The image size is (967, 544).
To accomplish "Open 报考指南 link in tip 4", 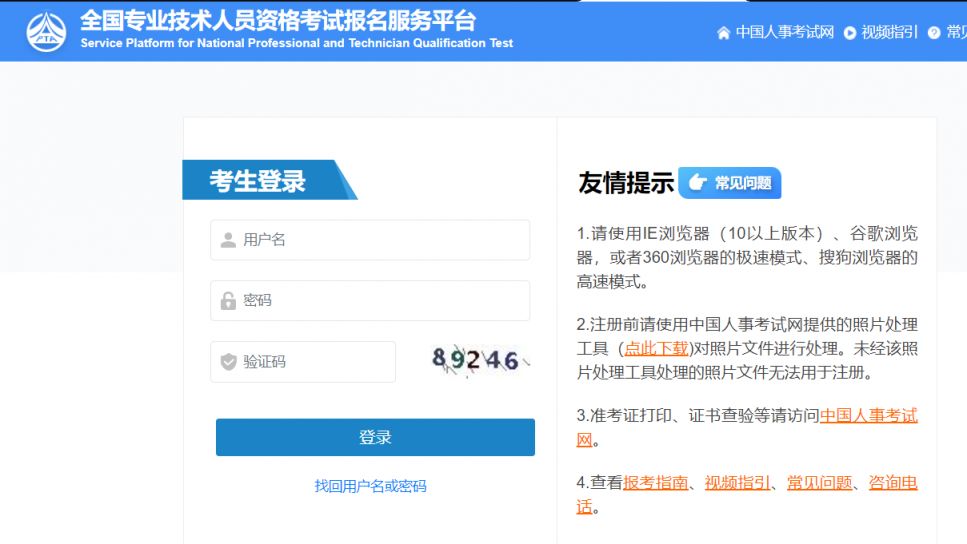I will (x=656, y=482).
